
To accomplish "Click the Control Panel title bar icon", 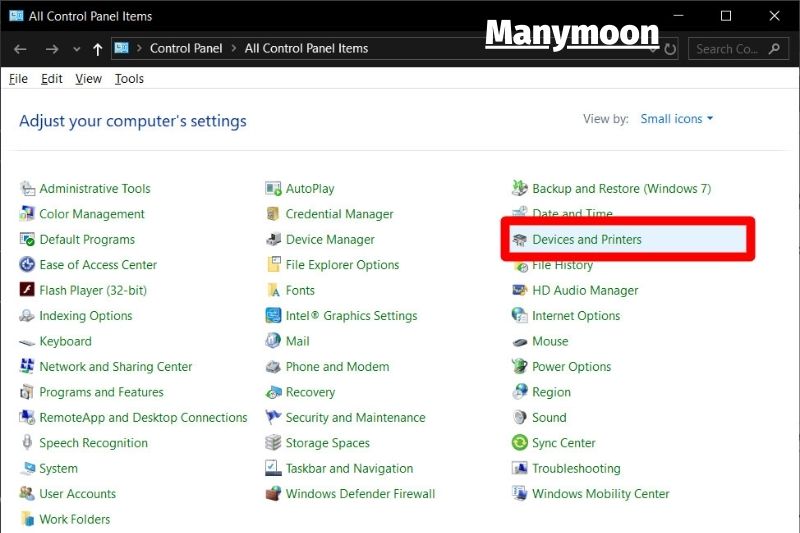I will coord(16,16).
